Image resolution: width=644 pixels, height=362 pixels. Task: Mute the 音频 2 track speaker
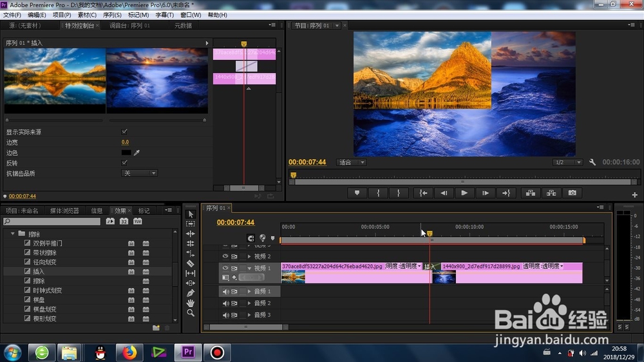[x=225, y=303]
